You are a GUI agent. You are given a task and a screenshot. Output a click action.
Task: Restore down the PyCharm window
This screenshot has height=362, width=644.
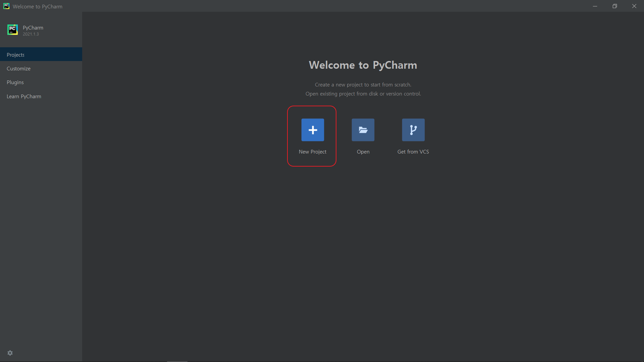[614, 6]
